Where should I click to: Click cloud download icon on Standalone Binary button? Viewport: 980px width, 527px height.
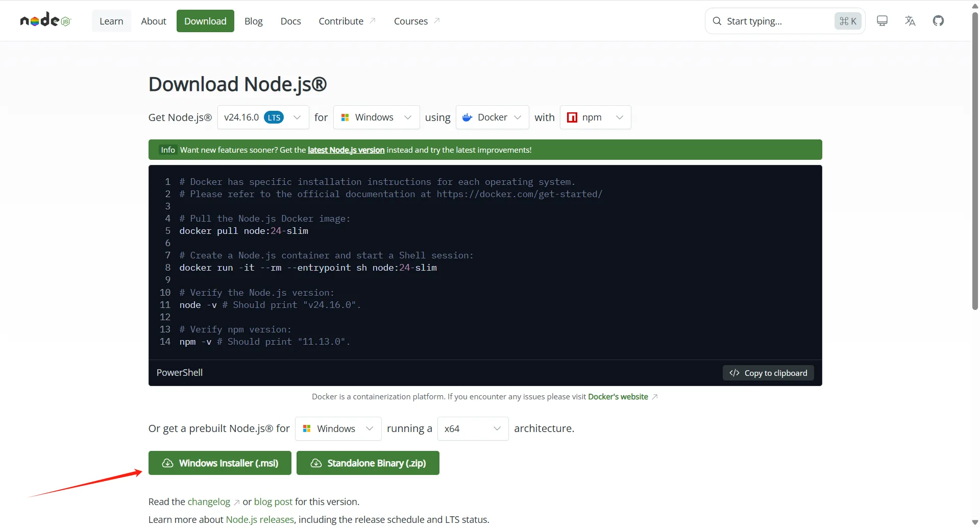coord(316,463)
